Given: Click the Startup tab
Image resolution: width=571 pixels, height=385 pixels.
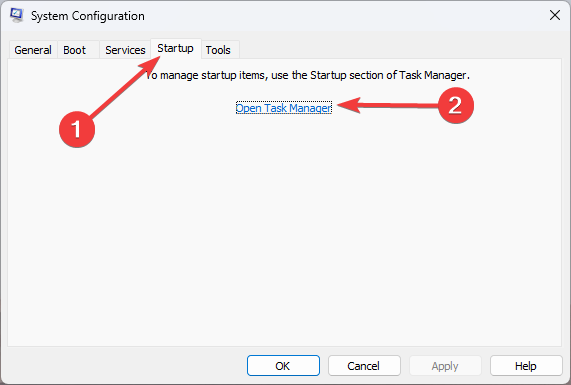Looking at the screenshot, I should tap(176, 48).
